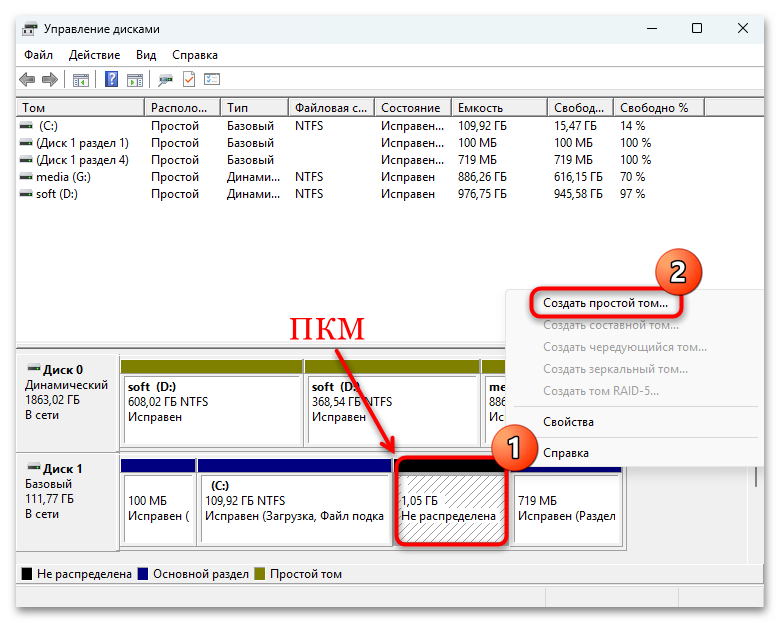This screenshot has width=780, height=623.
Task: Select the Диск 0 disk header
Action: point(67,402)
